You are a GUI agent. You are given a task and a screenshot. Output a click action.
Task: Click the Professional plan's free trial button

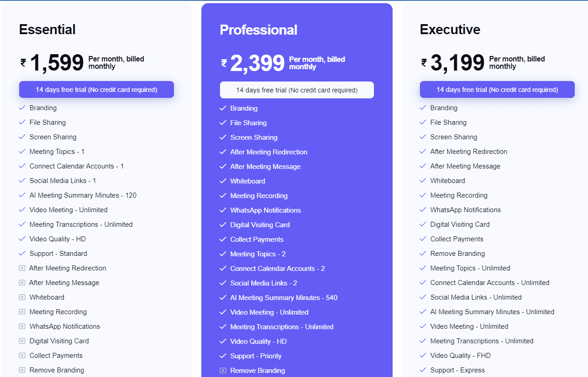coord(297,90)
